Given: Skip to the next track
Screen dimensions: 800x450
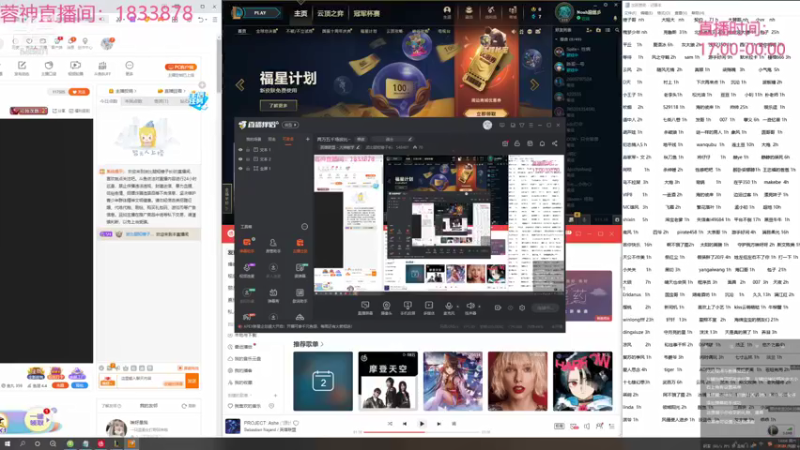Looking at the screenshot, I should point(439,423).
